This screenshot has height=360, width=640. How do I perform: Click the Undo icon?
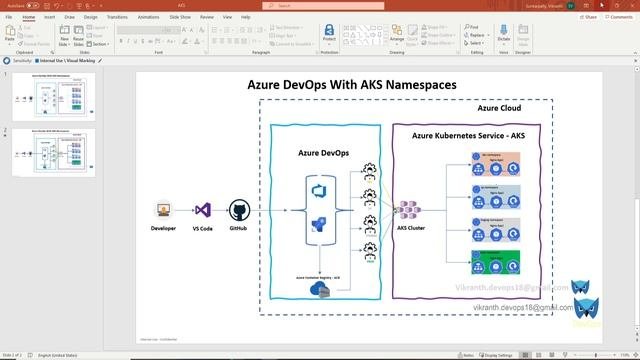click(x=57, y=6)
